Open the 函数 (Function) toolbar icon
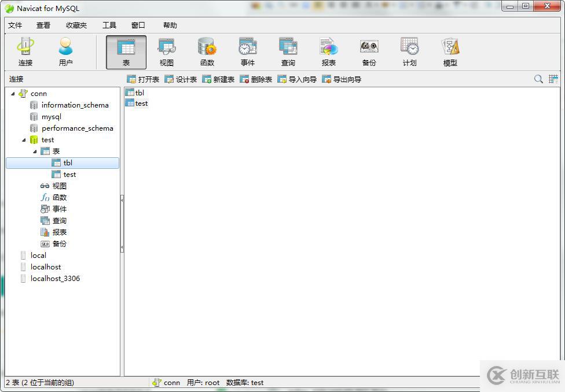Image resolution: width=565 pixels, height=392 pixels. point(207,52)
